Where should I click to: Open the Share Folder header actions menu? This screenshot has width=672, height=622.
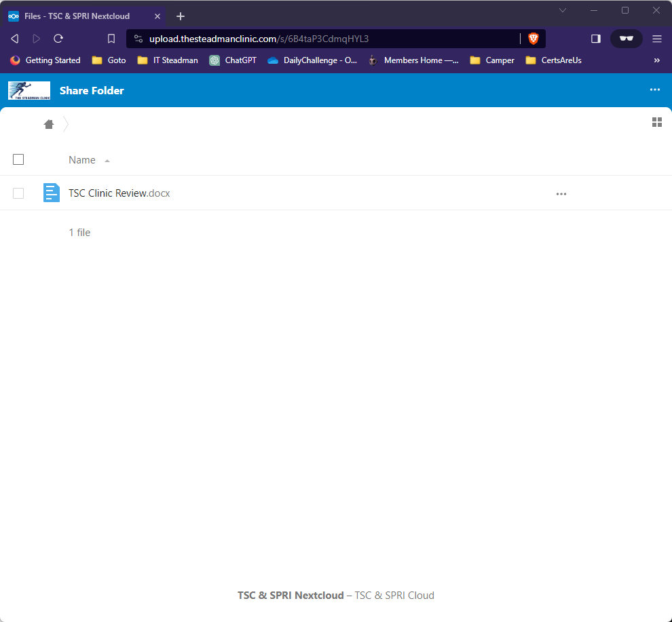(x=655, y=90)
